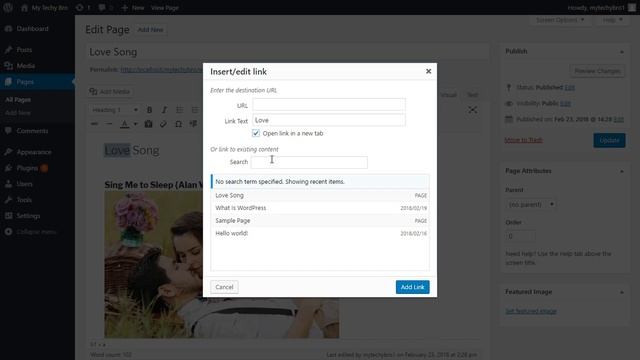Edit the published Status link

tap(570, 87)
